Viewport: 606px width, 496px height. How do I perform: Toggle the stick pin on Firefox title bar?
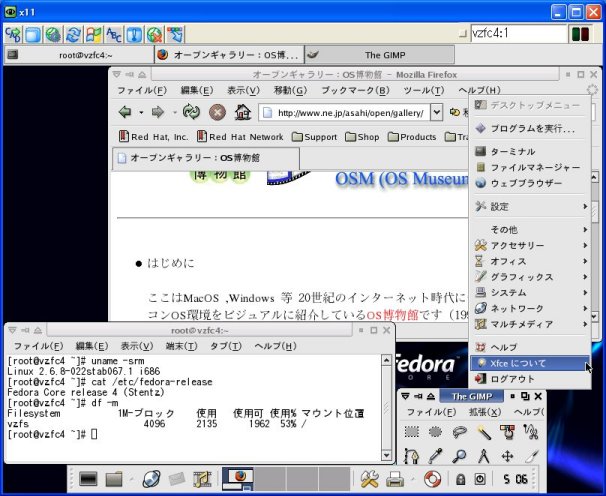(x=129, y=74)
